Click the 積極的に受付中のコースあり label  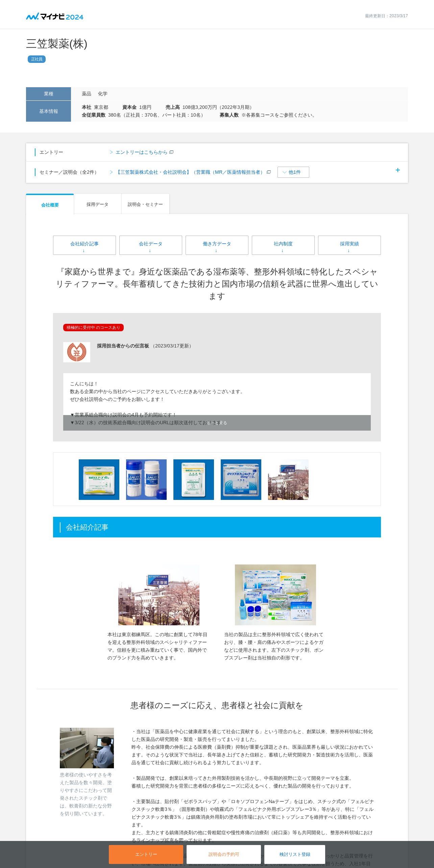(x=93, y=328)
